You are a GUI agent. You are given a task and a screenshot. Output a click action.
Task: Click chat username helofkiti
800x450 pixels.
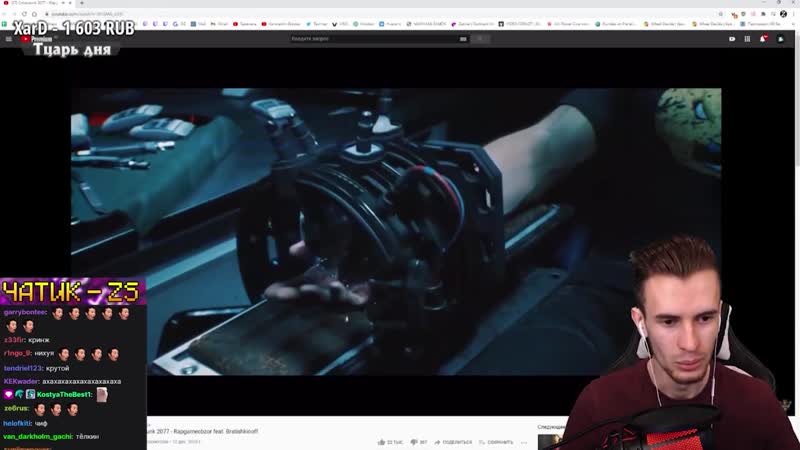17,423
